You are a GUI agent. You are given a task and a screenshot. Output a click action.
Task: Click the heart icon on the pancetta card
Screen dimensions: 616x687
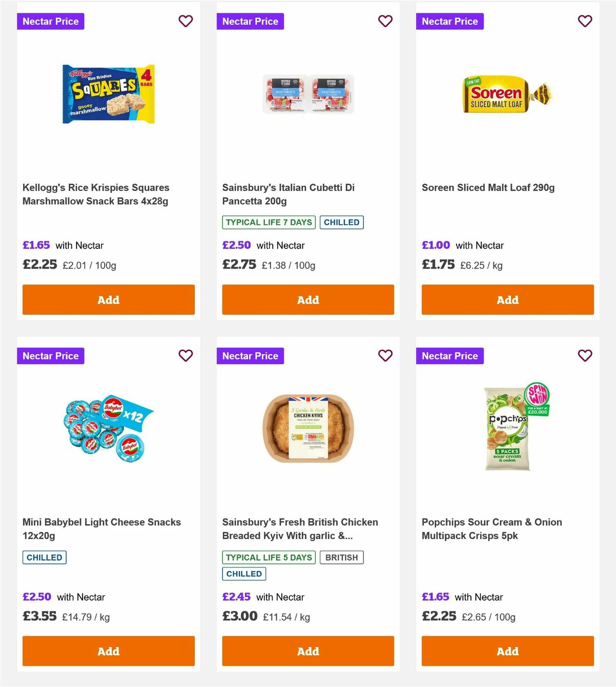(x=386, y=22)
